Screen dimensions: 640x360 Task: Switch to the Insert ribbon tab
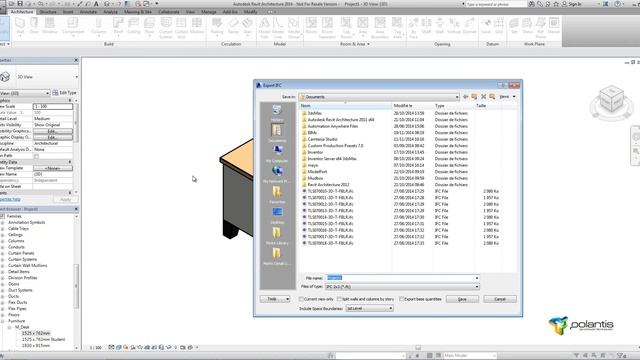point(68,12)
